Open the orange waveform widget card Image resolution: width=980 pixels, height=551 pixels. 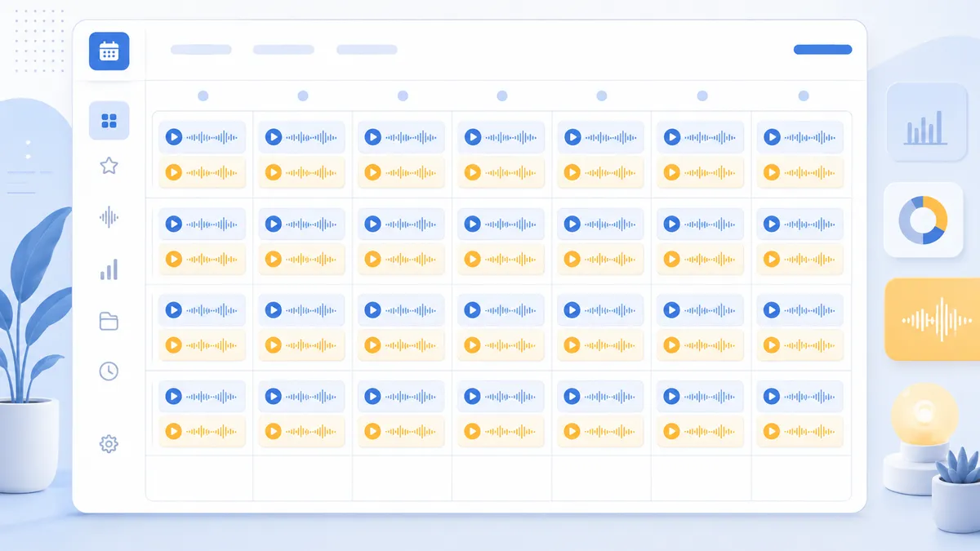click(934, 319)
